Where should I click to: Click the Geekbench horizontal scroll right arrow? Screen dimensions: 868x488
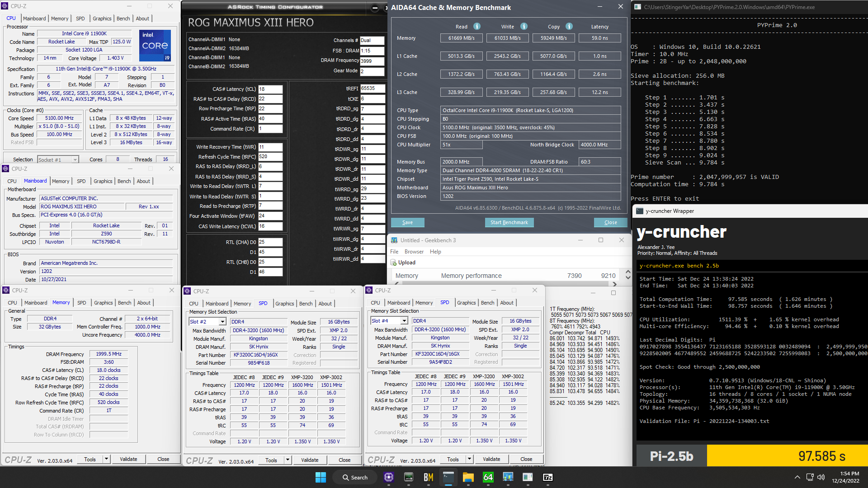614,284
